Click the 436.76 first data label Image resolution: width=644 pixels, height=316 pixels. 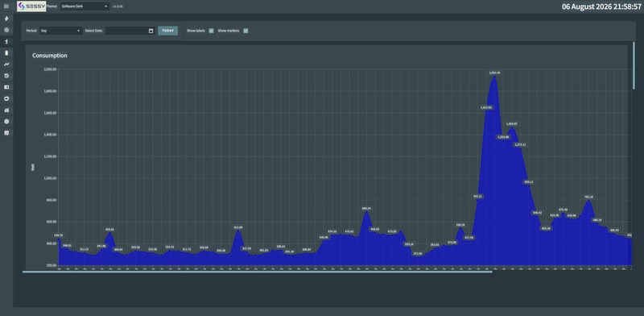pos(58,235)
